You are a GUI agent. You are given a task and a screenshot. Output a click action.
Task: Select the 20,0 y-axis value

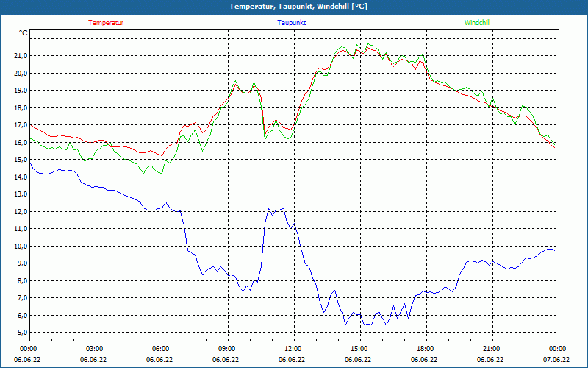point(21,73)
